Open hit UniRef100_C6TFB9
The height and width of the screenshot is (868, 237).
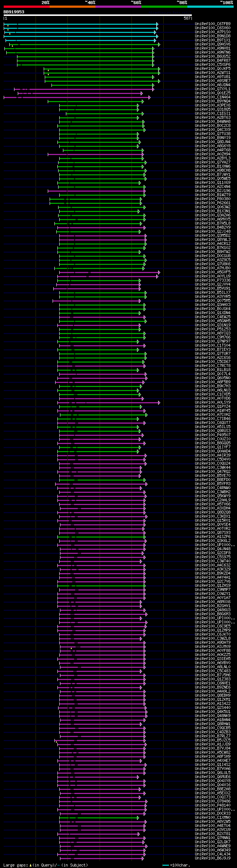[213, 24]
